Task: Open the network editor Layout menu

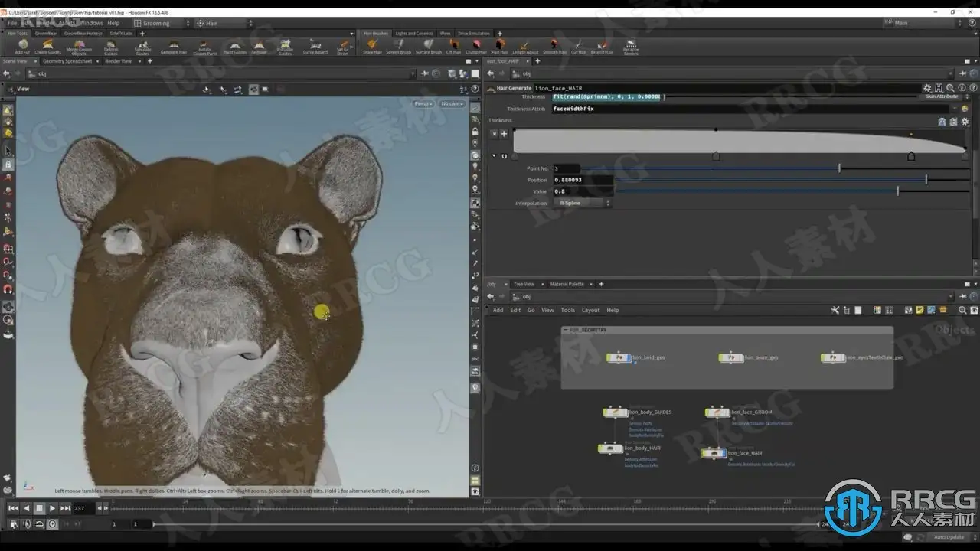Action: tap(590, 310)
